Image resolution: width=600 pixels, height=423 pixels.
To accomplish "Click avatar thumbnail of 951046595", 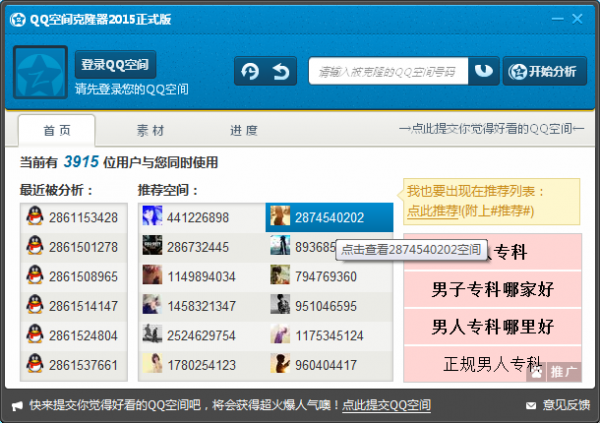I will click(x=280, y=304).
